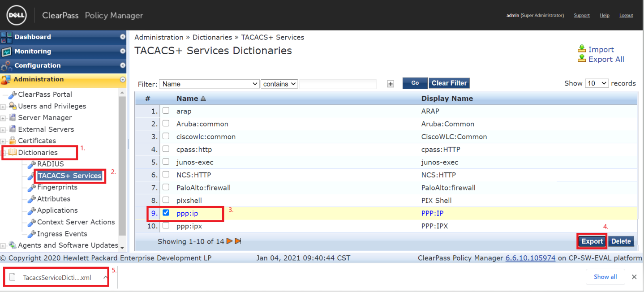Click the Clear Filter button
This screenshot has width=644, height=292.
(x=449, y=83)
